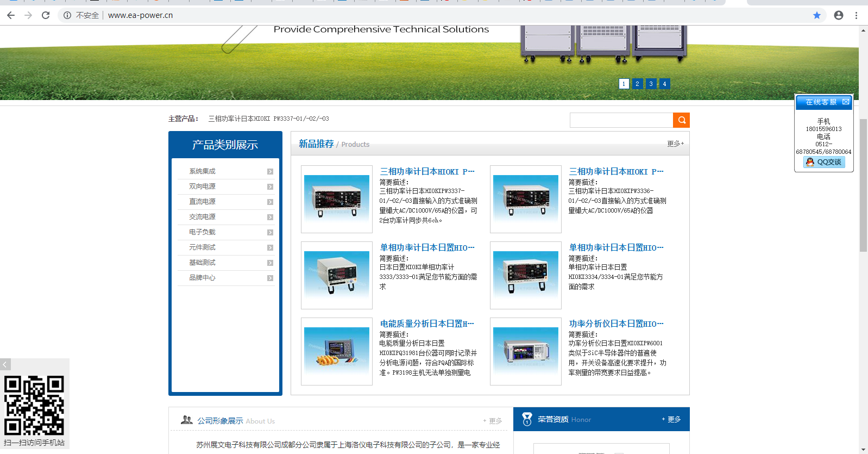This screenshot has width=868, height=454.
Task: Click phone number 18015596013
Action: click(x=823, y=129)
